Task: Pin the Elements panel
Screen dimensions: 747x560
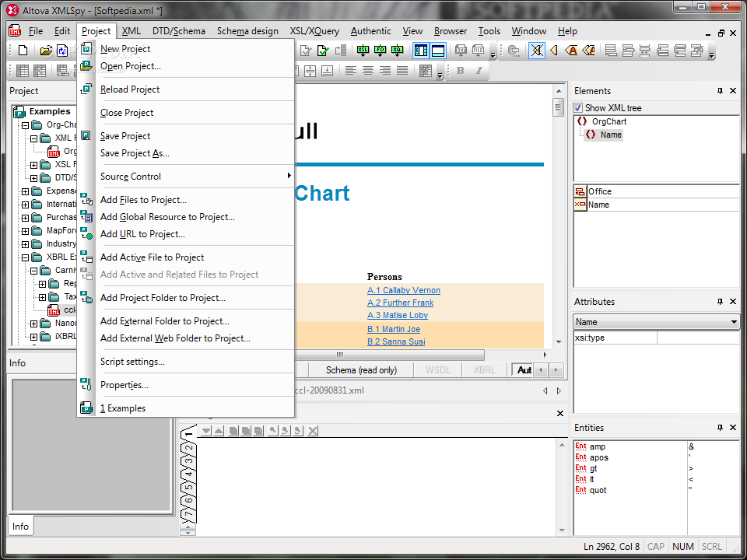Action: (720, 91)
